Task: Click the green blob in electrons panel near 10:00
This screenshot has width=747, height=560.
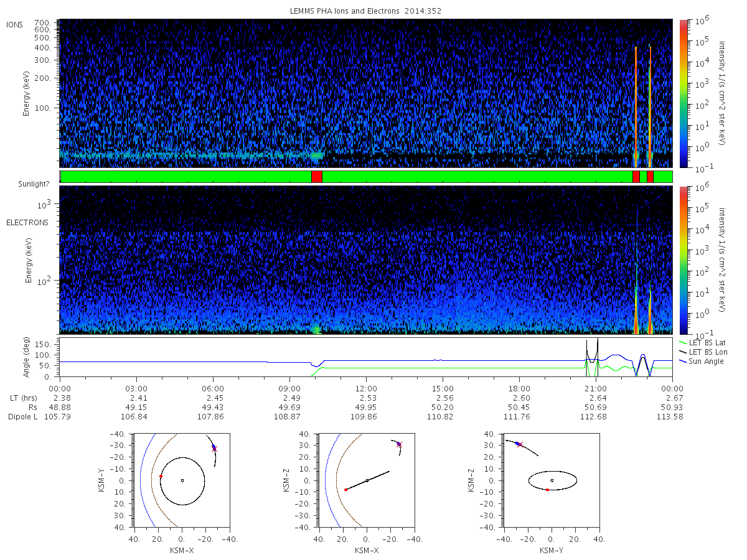Action: pos(317,329)
